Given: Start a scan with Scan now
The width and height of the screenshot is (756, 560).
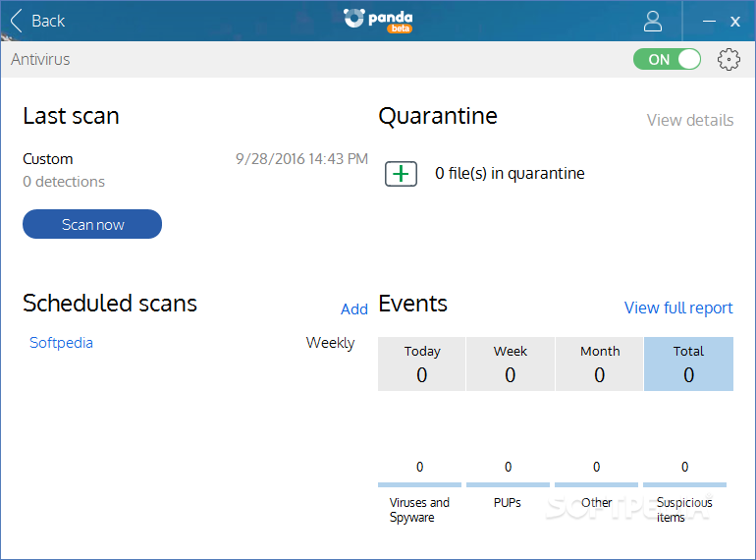Looking at the screenshot, I should pyautogui.click(x=92, y=224).
